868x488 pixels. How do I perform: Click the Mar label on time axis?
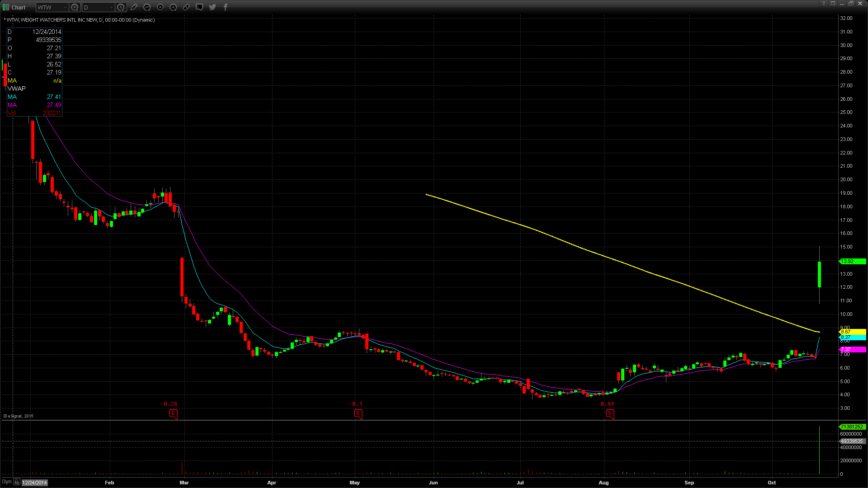point(184,483)
